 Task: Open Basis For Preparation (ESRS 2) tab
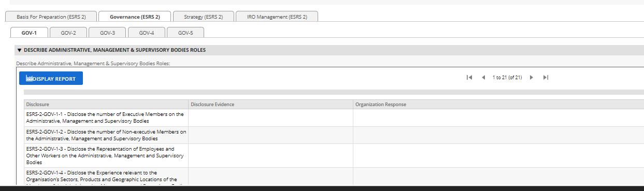pyautogui.click(x=51, y=17)
